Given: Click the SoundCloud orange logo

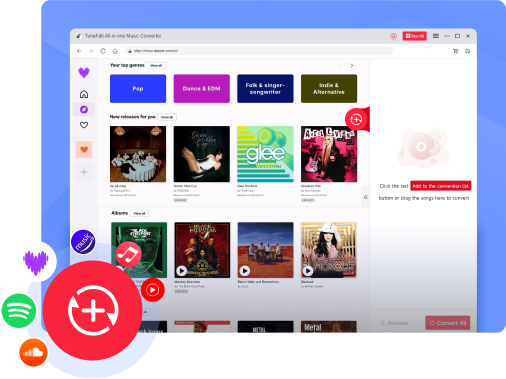Looking at the screenshot, I should (x=33, y=352).
